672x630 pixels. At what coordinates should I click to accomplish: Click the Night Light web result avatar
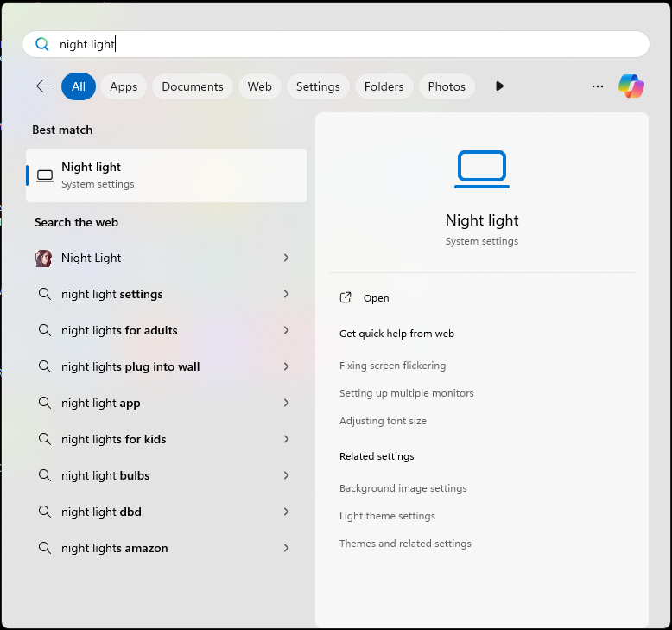[43, 258]
